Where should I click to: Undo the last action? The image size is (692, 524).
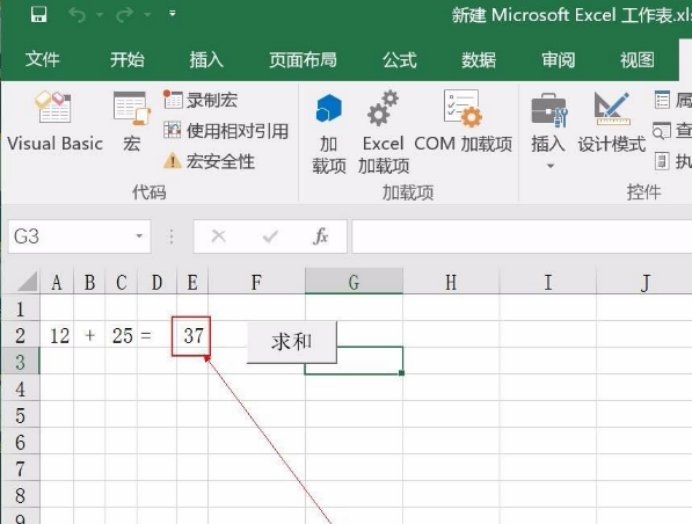point(78,15)
